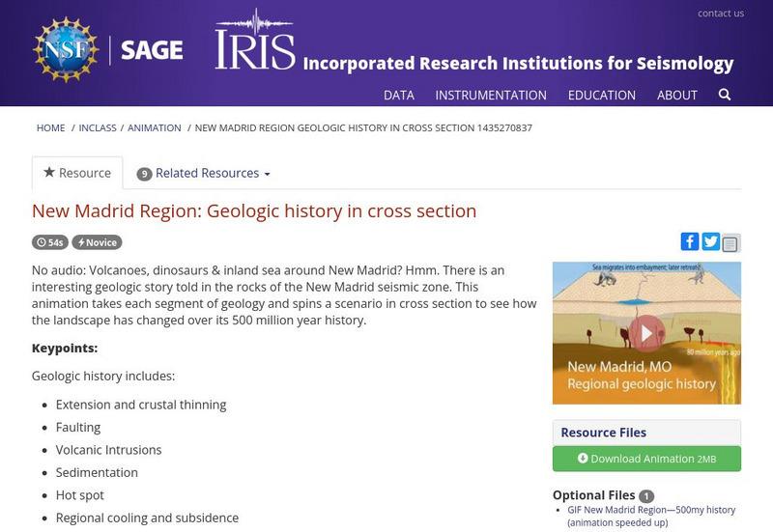Share the page on Facebook
This screenshot has height=532, width=773.
click(690, 241)
